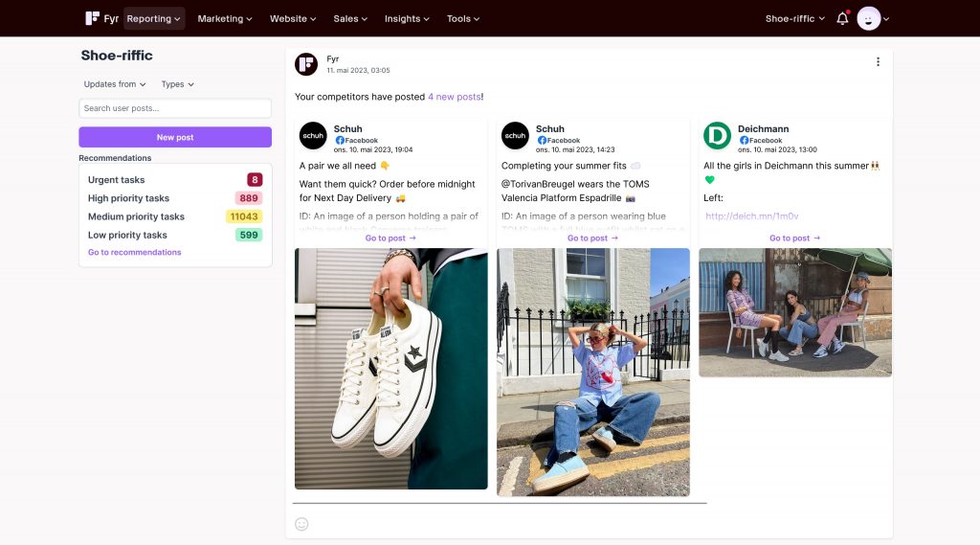980x545 pixels.
Task: Click the medium priority count badge 11043
Action: (244, 216)
